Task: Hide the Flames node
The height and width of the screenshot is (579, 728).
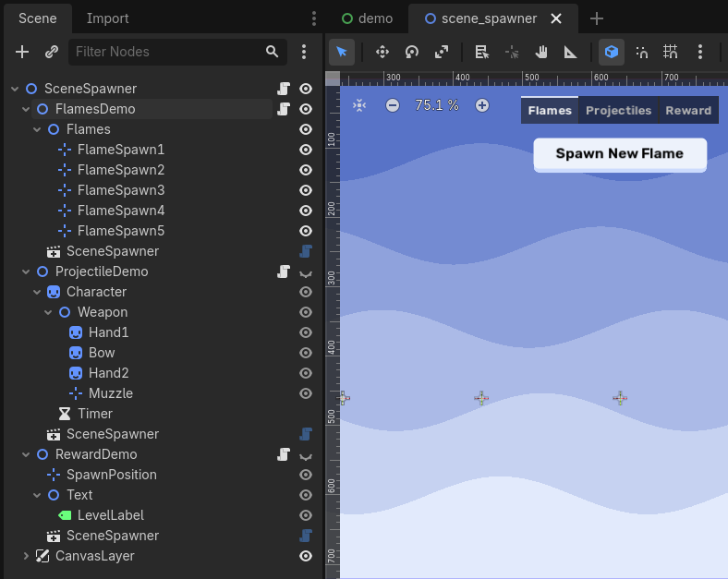Action: point(306,129)
